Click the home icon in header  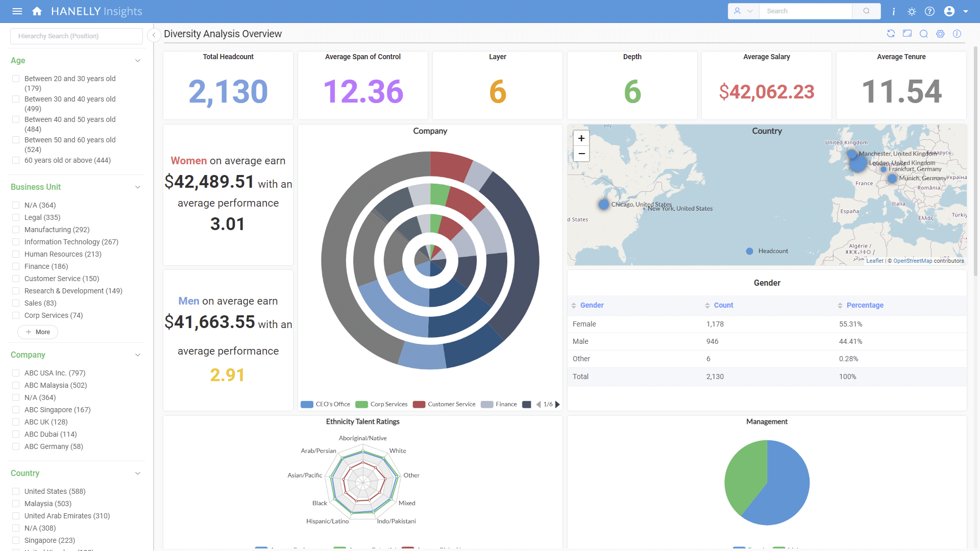pyautogui.click(x=37, y=11)
